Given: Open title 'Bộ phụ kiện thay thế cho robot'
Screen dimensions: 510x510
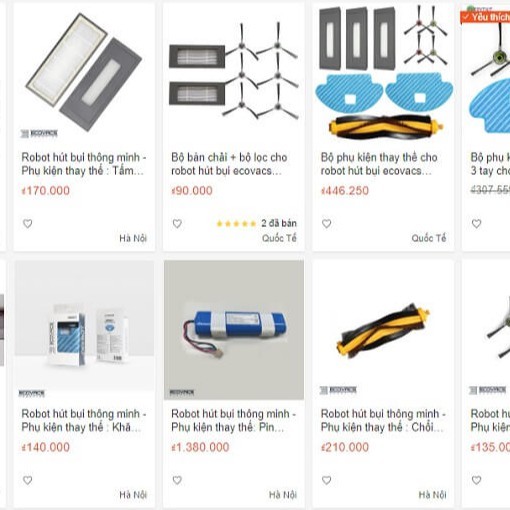Looking at the screenshot, I should tap(379, 164).
